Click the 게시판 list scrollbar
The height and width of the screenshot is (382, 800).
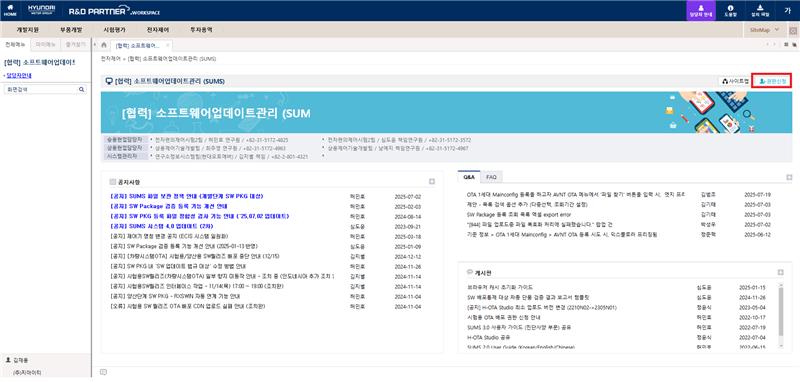point(781,313)
